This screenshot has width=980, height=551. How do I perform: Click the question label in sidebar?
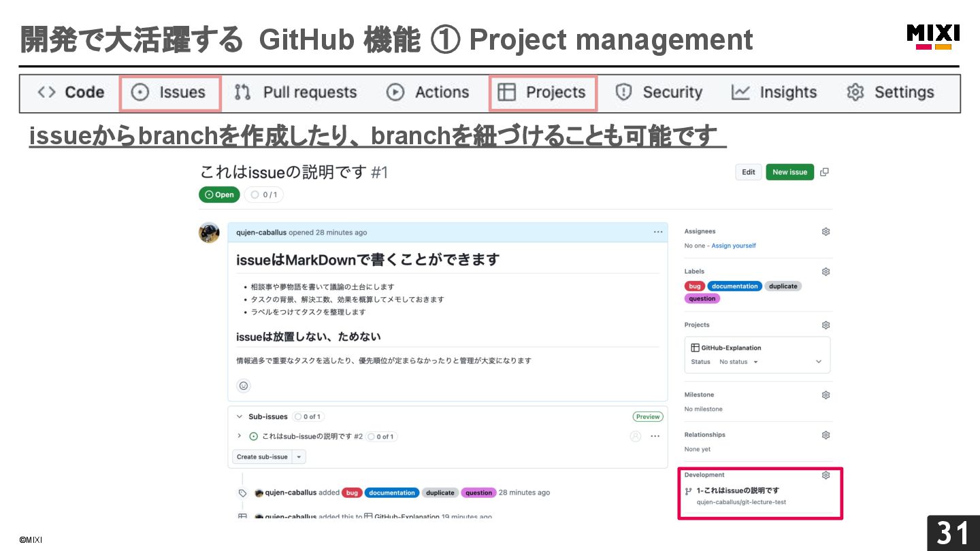(702, 299)
